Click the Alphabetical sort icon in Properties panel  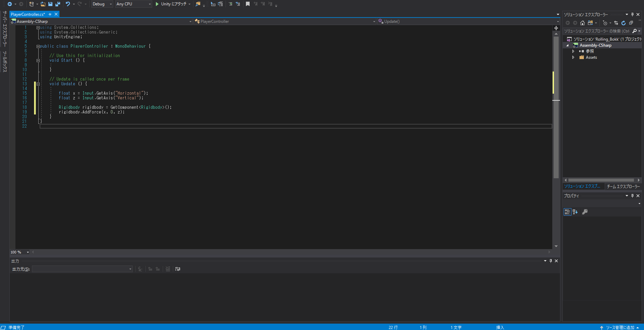[575, 212]
